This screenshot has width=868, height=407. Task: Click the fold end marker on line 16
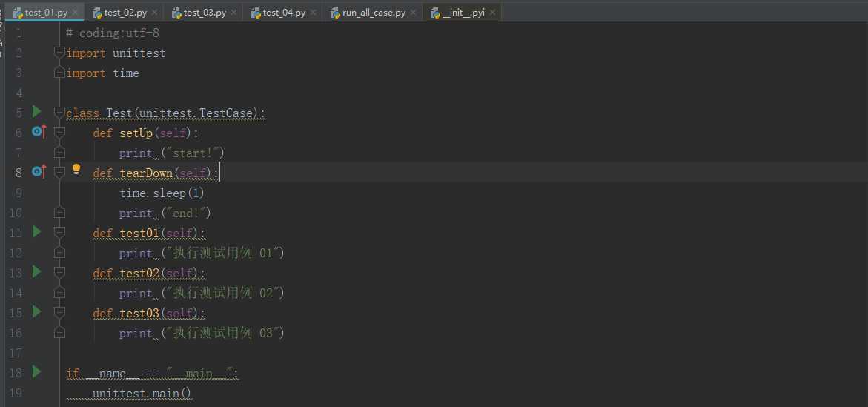tap(60, 331)
